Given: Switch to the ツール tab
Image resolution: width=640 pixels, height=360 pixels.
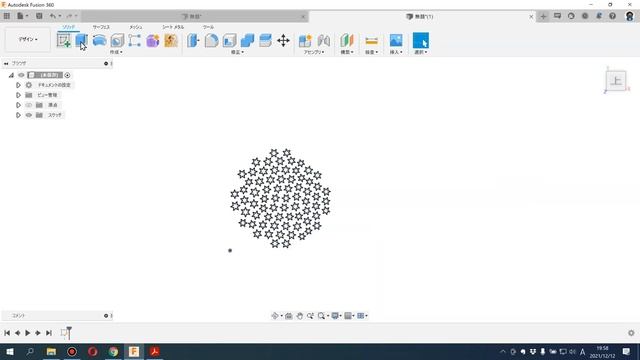Looking at the screenshot, I should 208,27.
